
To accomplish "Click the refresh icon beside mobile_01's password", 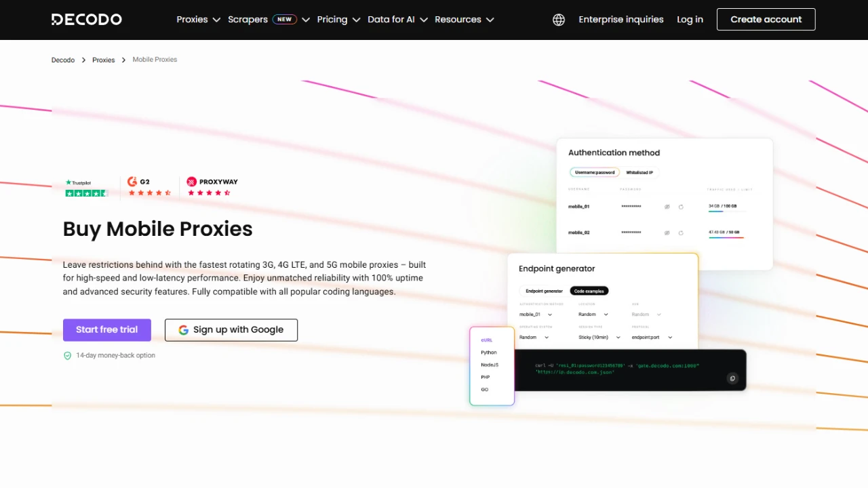I will pyautogui.click(x=681, y=207).
